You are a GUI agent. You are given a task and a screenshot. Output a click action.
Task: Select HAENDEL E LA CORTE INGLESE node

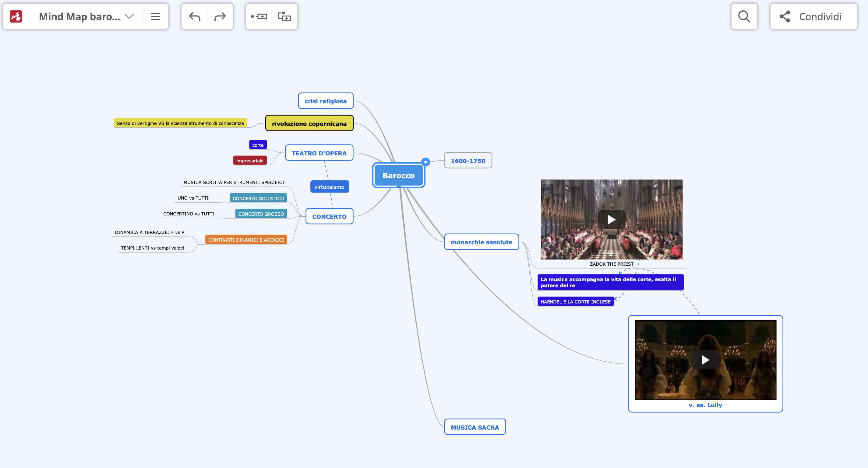[x=576, y=301]
